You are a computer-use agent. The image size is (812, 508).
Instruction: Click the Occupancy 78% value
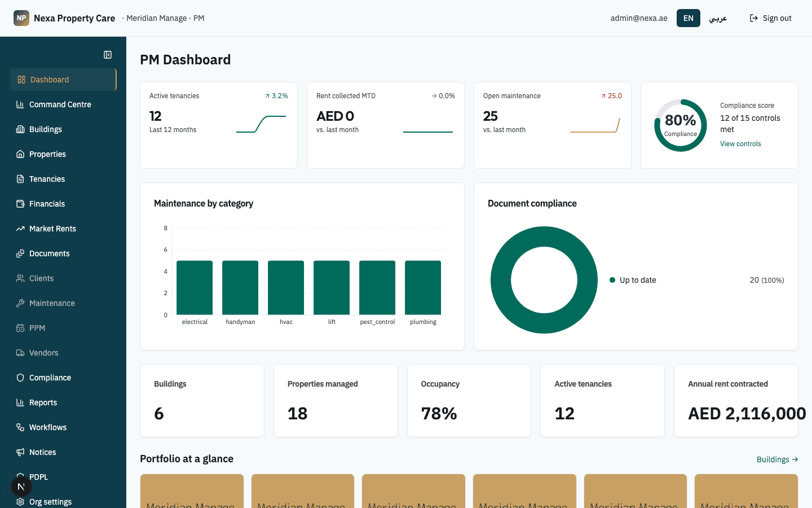(x=439, y=414)
